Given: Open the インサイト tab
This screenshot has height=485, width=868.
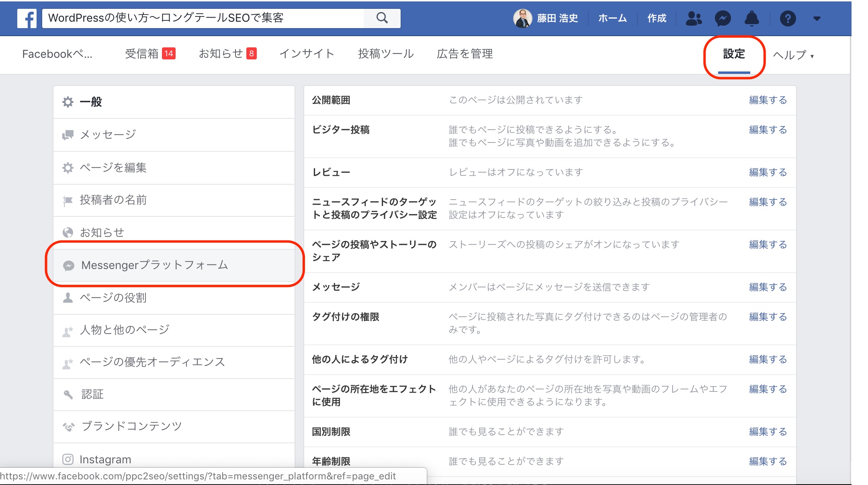Looking at the screenshot, I should click(x=307, y=54).
